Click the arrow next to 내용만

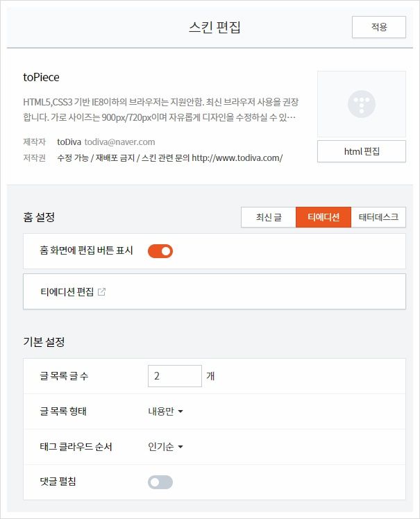tap(180, 411)
